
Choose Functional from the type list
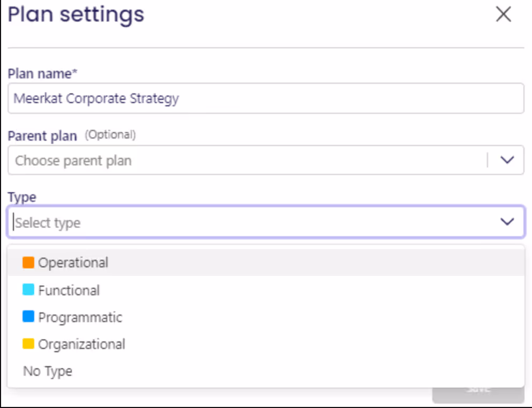click(69, 290)
